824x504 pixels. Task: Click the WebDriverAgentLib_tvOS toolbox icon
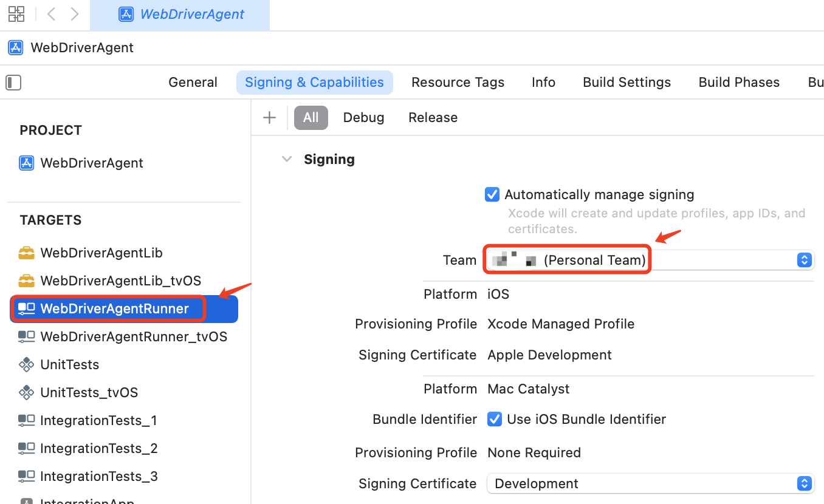pos(26,281)
